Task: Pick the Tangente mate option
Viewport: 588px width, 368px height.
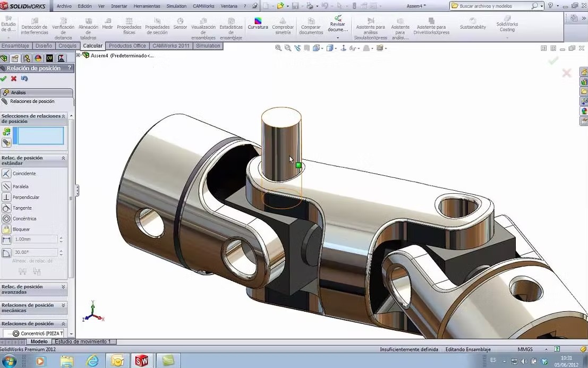Action: click(6, 208)
